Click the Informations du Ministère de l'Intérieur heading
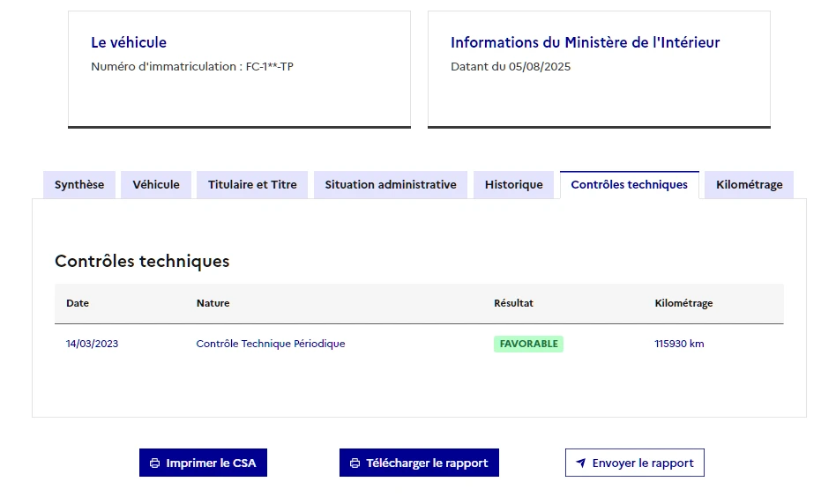The image size is (836, 504). tap(586, 42)
